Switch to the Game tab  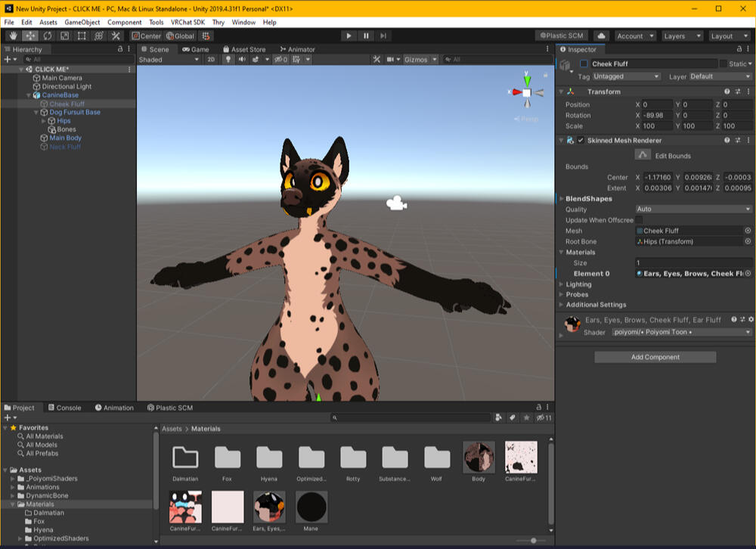[195, 49]
